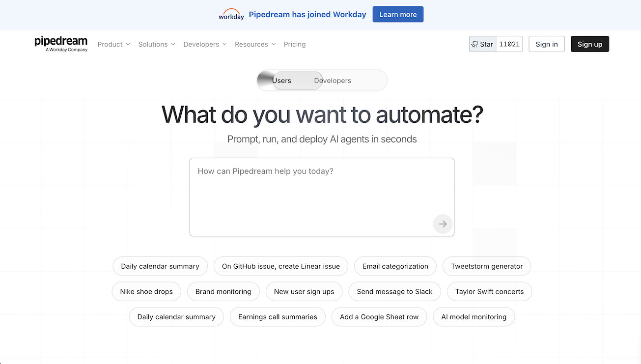This screenshot has height=364, width=641.
Task: Select the Users option on the toggle
Action: click(x=281, y=81)
